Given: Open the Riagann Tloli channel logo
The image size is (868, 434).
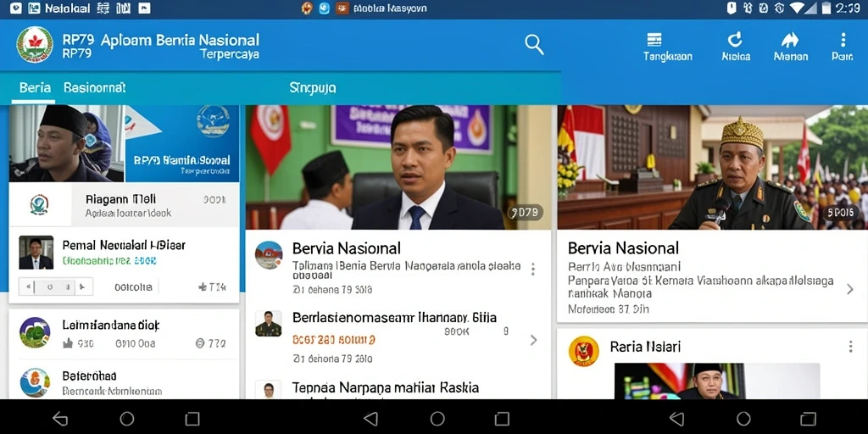Looking at the screenshot, I should pyautogui.click(x=39, y=205).
